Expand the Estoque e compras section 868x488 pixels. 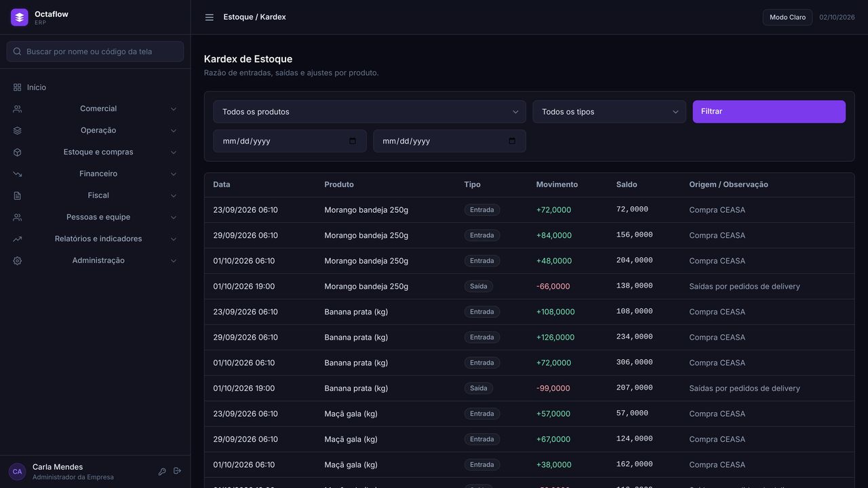tap(95, 152)
